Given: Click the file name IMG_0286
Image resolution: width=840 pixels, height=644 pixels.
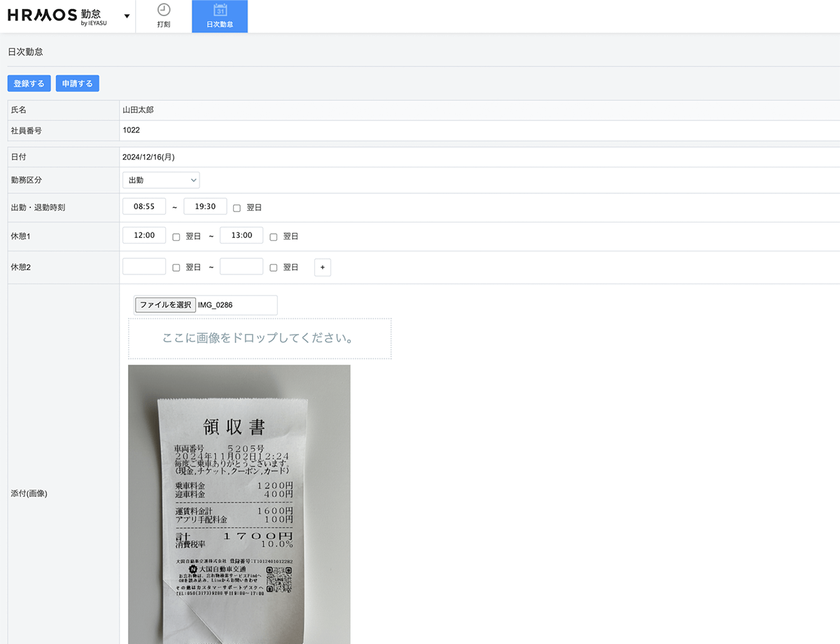Looking at the screenshot, I should [216, 305].
